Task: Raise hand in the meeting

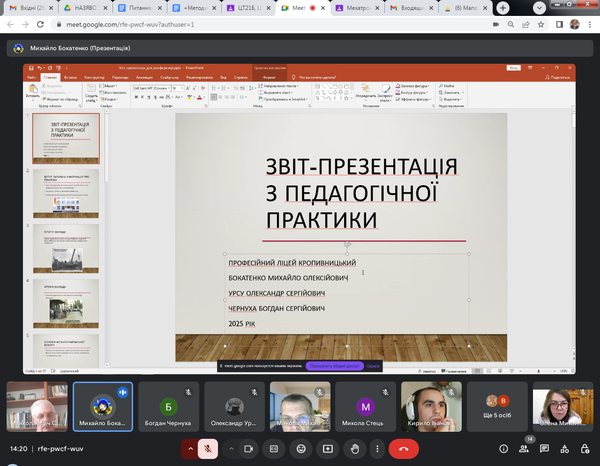Action: pyautogui.click(x=353, y=449)
